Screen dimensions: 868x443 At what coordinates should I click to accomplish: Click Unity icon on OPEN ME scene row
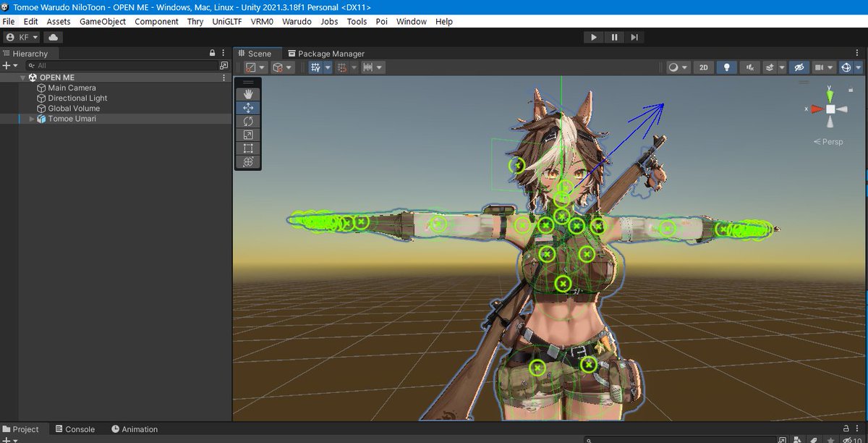(x=33, y=77)
